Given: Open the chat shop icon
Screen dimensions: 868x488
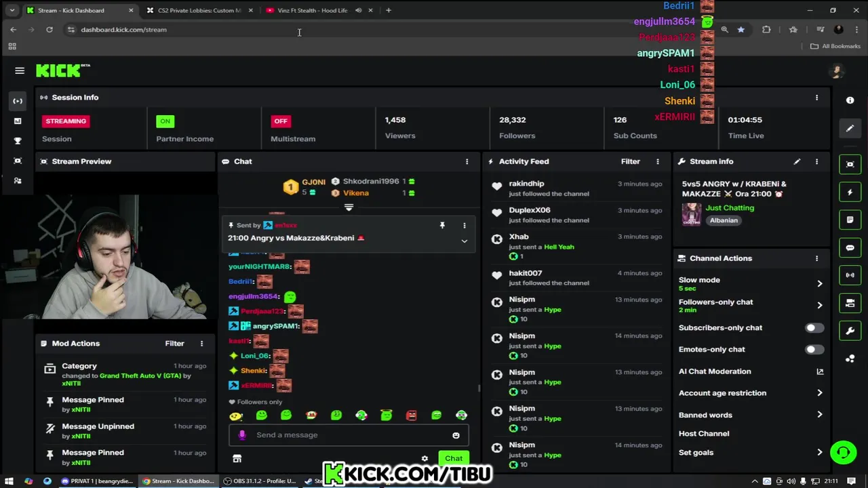Looking at the screenshot, I should pyautogui.click(x=237, y=459).
